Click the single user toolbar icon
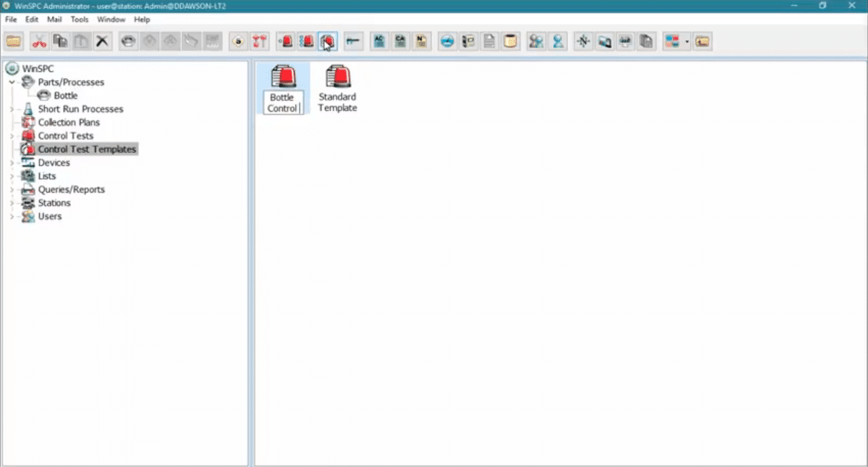Viewport: 868px width, 467px height. [x=558, y=42]
